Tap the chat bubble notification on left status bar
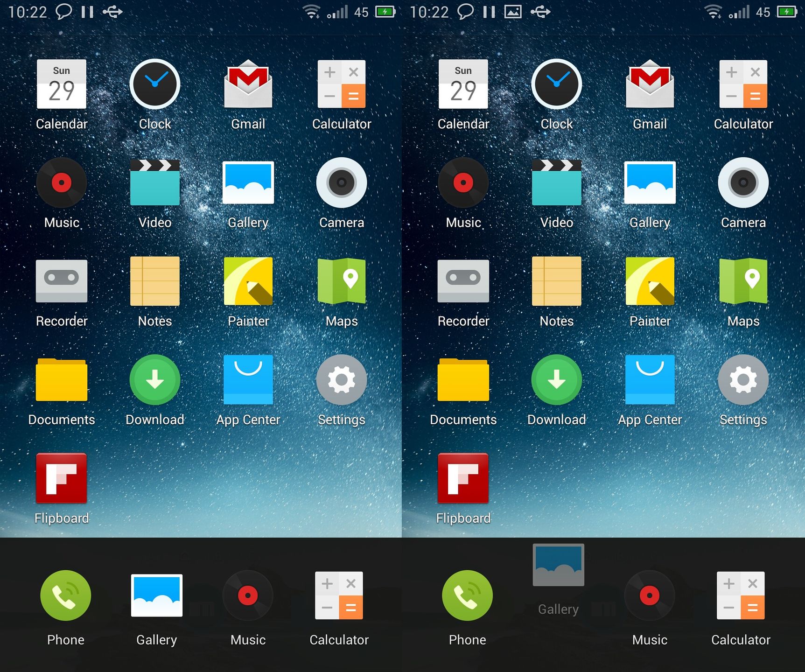The width and height of the screenshot is (805, 672). [x=63, y=12]
